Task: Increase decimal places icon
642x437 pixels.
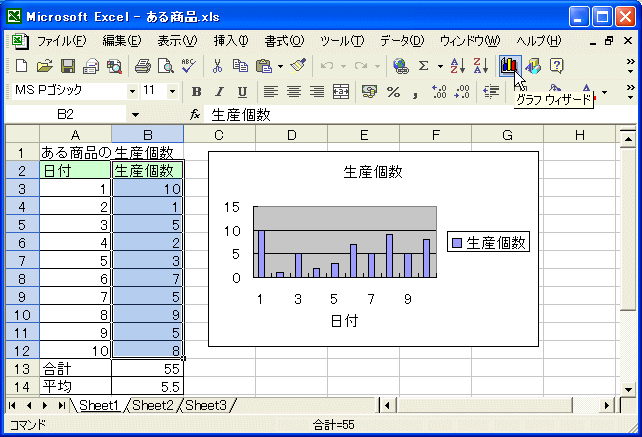Action: 439,91
